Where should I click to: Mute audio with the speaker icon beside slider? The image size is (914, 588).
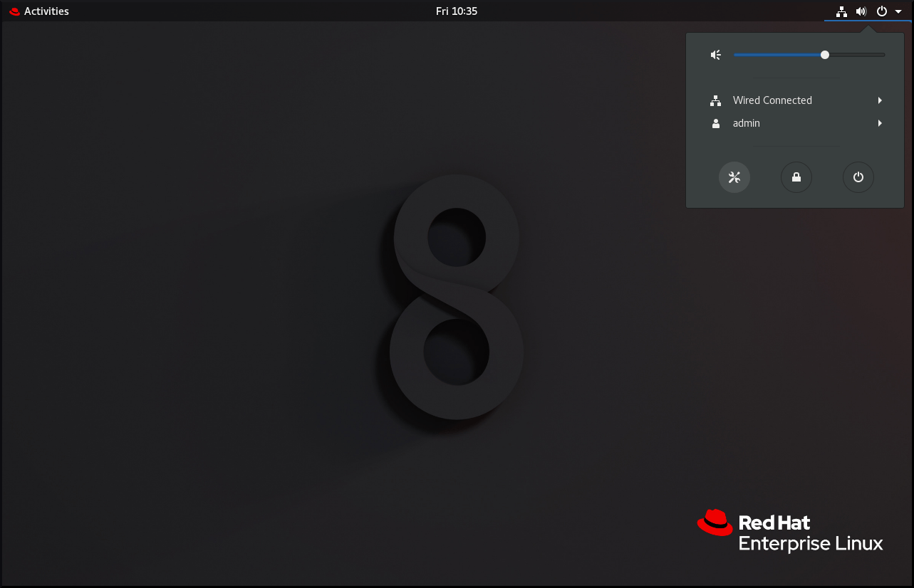point(715,54)
